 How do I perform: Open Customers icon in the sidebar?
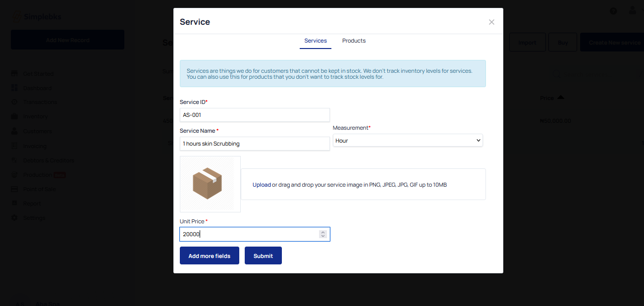coord(14,131)
